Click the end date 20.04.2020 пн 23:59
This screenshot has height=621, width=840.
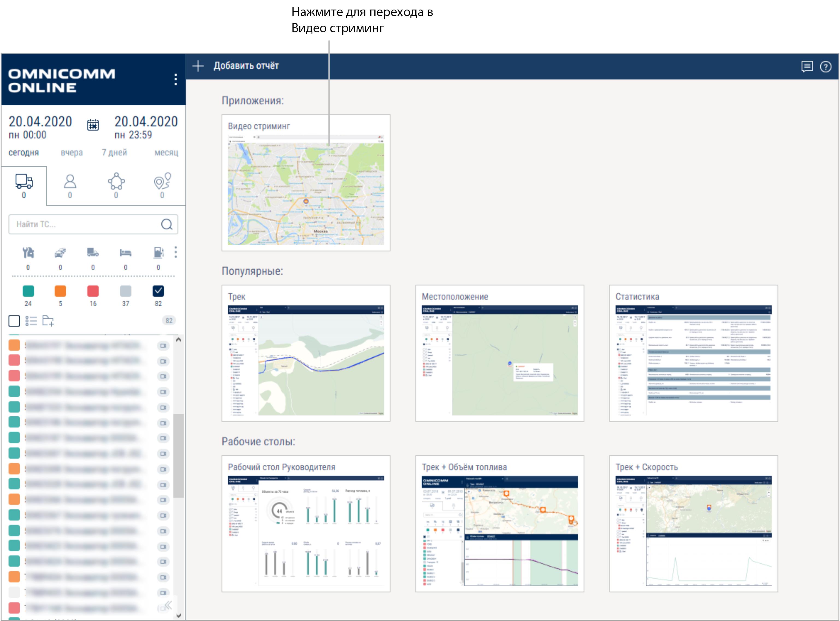(x=146, y=127)
